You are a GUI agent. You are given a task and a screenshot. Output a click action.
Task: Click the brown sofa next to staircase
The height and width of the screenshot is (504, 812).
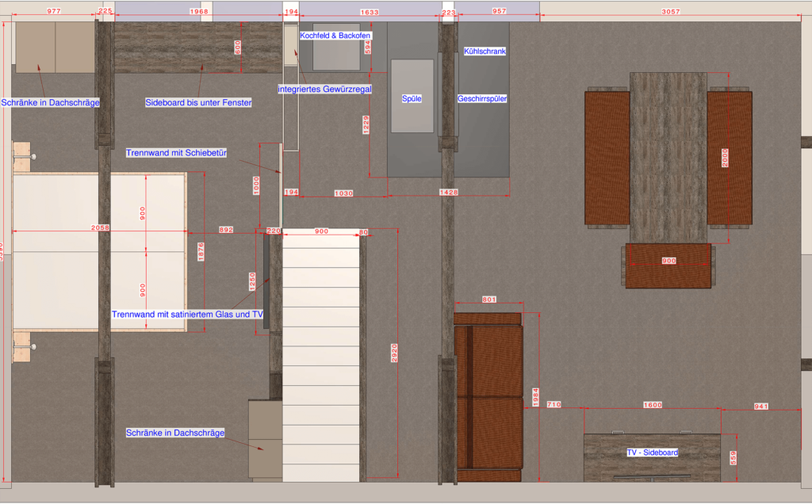click(488, 396)
